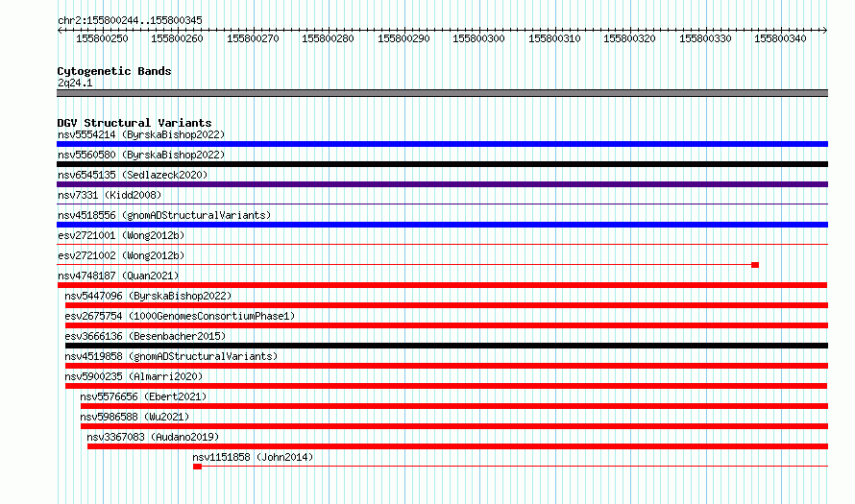This screenshot has height=504, width=855.
Task: Click the nsv6545135 (Sedlazeck2020) label
Action: 133,175
